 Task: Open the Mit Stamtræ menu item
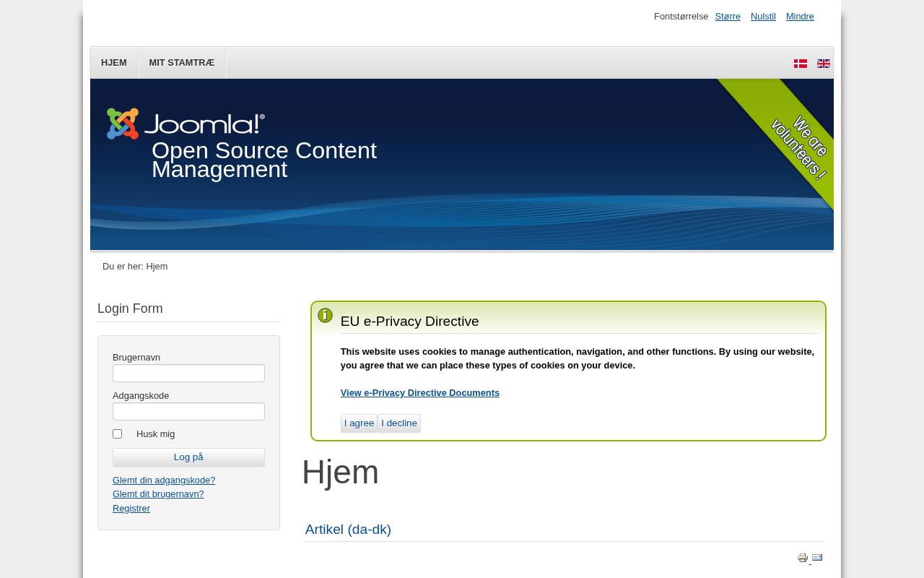pyautogui.click(x=182, y=63)
